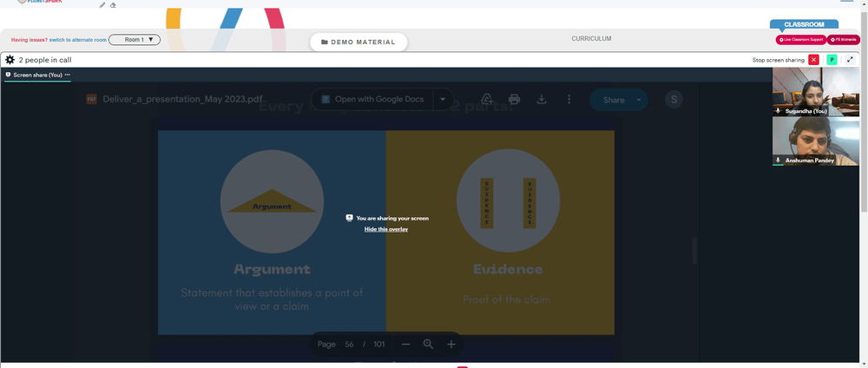Click the 2 people in call text
Image resolution: width=868 pixels, height=368 pixels.
(45, 60)
